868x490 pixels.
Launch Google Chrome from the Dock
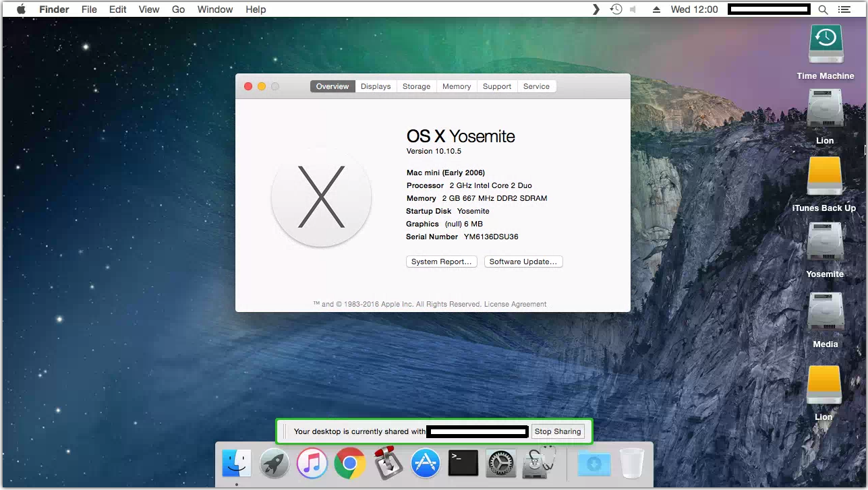350,463
